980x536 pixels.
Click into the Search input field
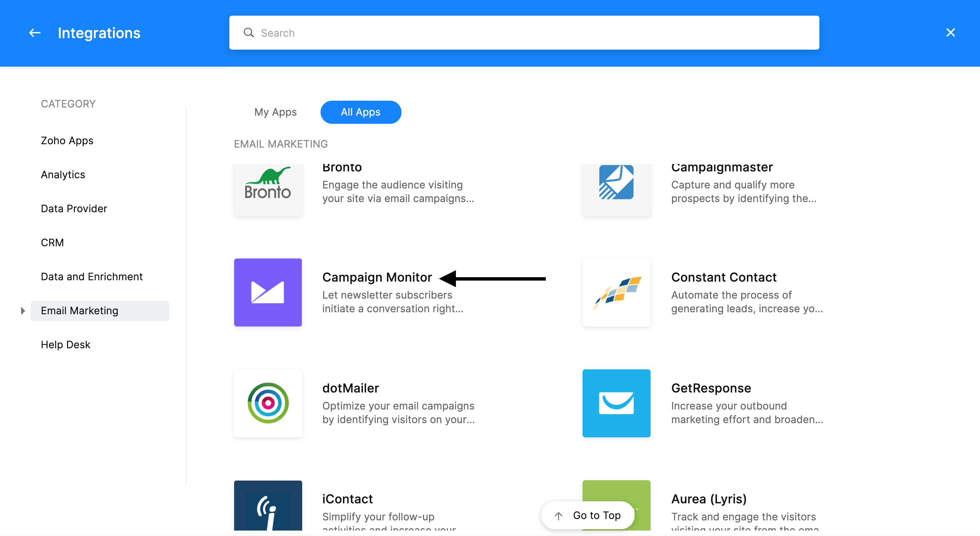tap(533, 33)
